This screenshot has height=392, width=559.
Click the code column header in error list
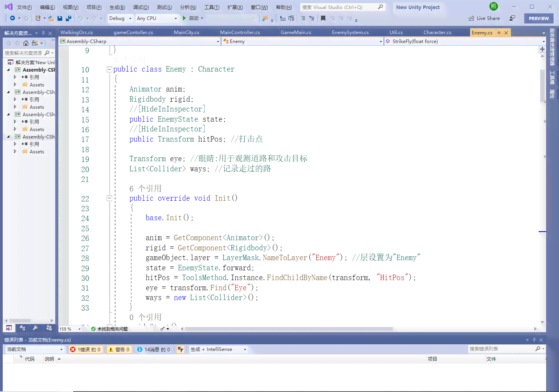pyautogui.click(x=30, y=359)
